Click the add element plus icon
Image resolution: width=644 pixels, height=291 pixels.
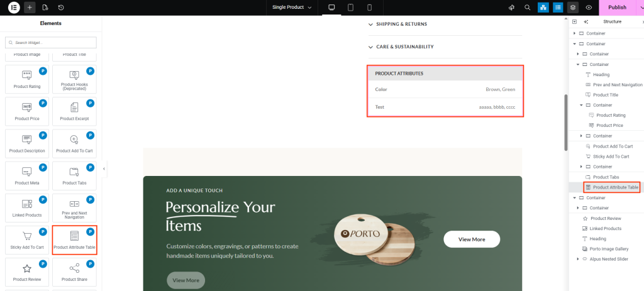click(30, 8)
